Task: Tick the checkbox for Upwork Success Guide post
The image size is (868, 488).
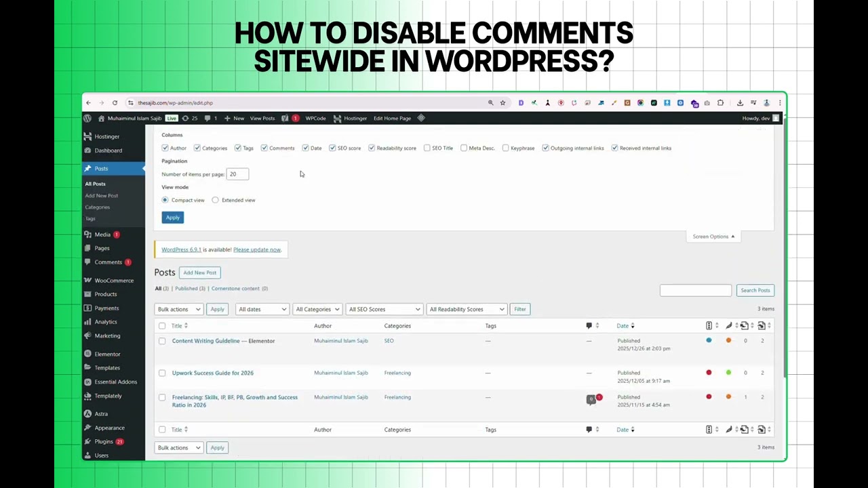Action: (x=162, y=373)
